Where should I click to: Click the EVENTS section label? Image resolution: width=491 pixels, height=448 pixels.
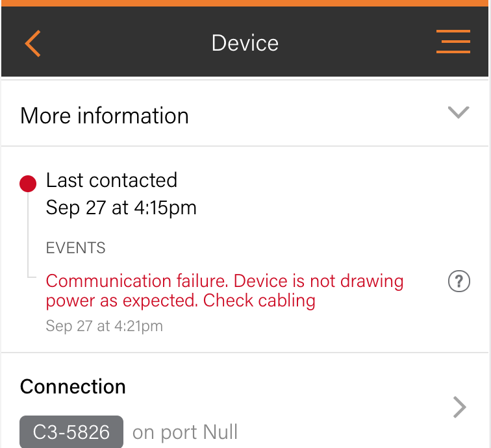(75, 248)
